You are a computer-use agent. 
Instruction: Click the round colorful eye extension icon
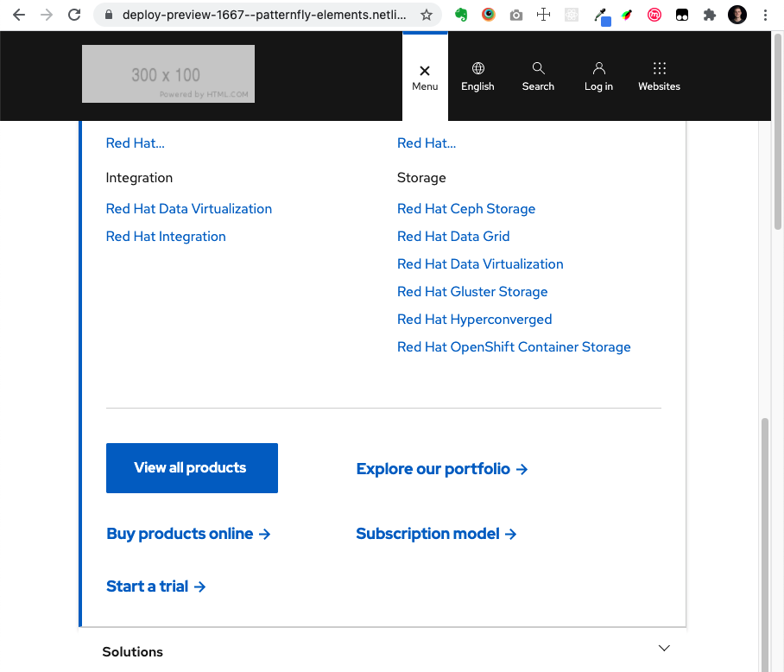click(x=489, y=15)
